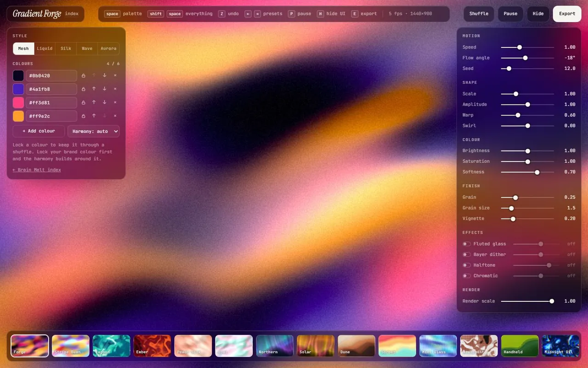Viewport: 588px width, 368px height.
Task: Select the Midnight Oil preset thumbnail
Action: (560, 346)
